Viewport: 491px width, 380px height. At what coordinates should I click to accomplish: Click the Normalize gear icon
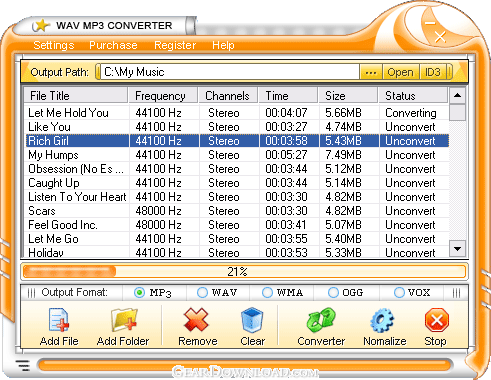point(382,321)
